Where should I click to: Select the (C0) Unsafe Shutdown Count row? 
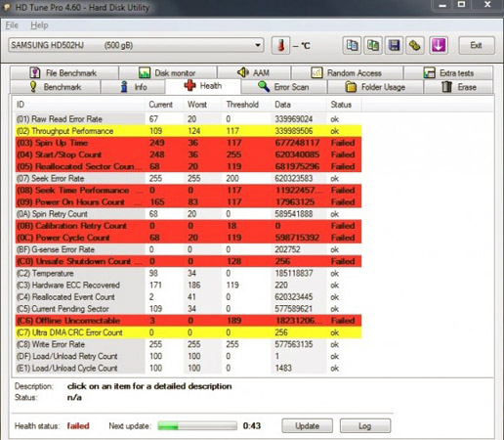(x=189, y=261)
